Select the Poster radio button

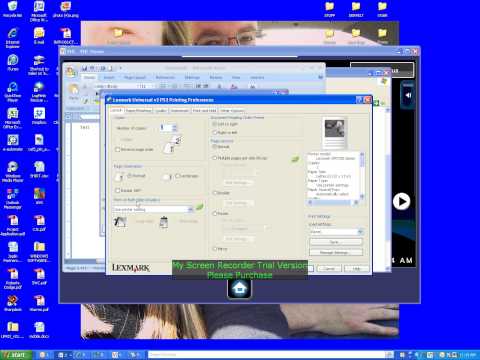pos(215,213)
